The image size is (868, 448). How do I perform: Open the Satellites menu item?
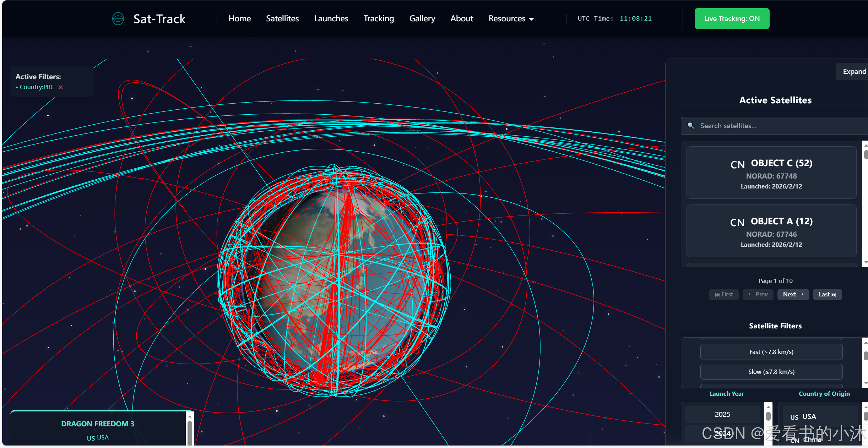tap(282, 18)
